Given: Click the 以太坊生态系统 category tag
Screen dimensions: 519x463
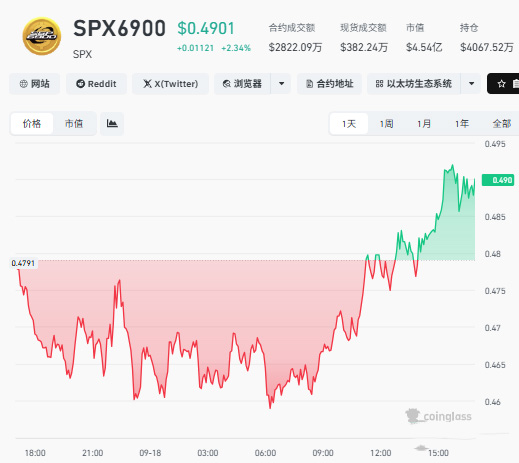Looking at the screenshot, I should point(414,84).
